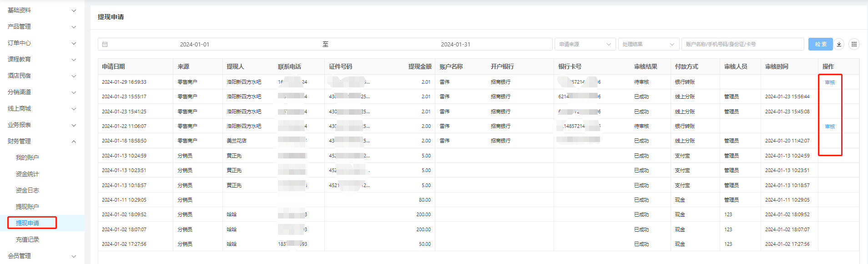This screenshot has width=868, height=264.
Task: Open 我的账户 submenu item
Action: click(x=27, y=157)
